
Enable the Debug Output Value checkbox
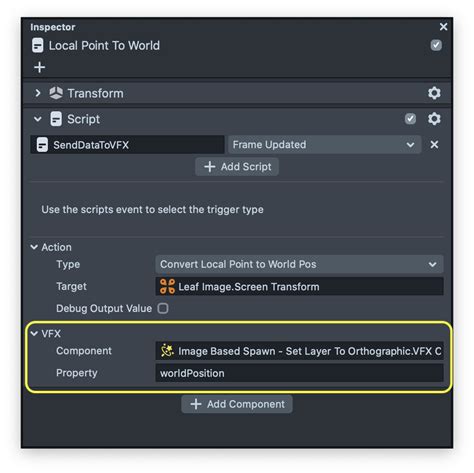click(163, 308)
